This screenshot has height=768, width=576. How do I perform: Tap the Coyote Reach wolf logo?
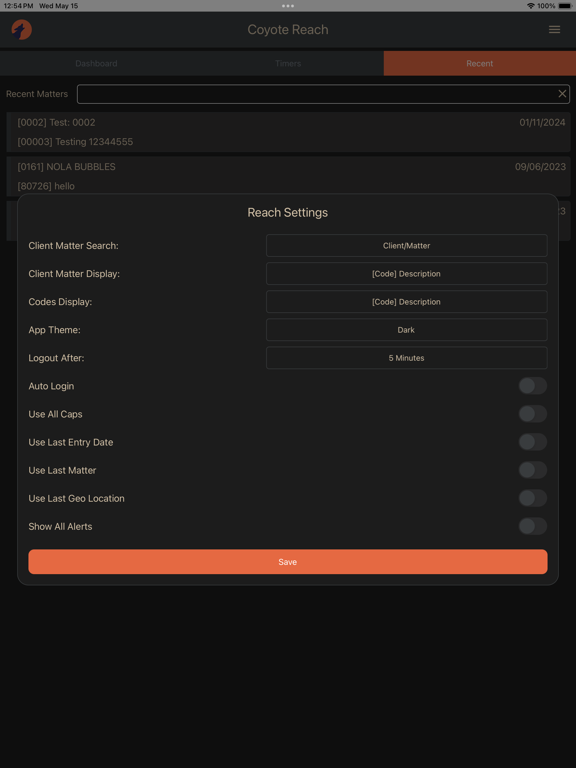22,30
